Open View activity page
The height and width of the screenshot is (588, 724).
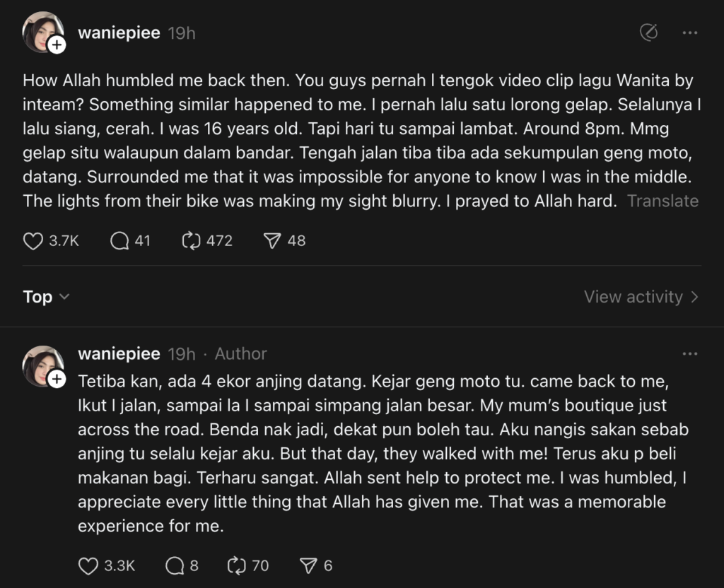[x=641, y=297]
